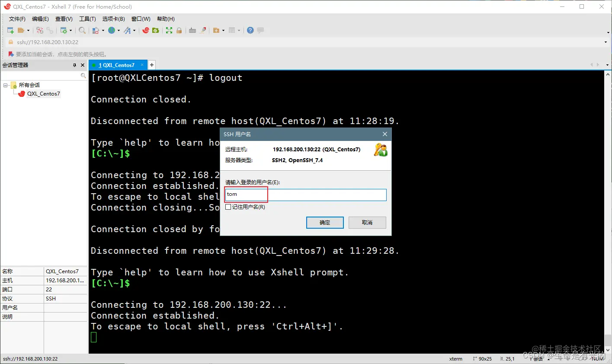Click the grayed layout toolbar icon
Image resolution: width=612 pixels, height=364 pixels.
tap(232, 30)
